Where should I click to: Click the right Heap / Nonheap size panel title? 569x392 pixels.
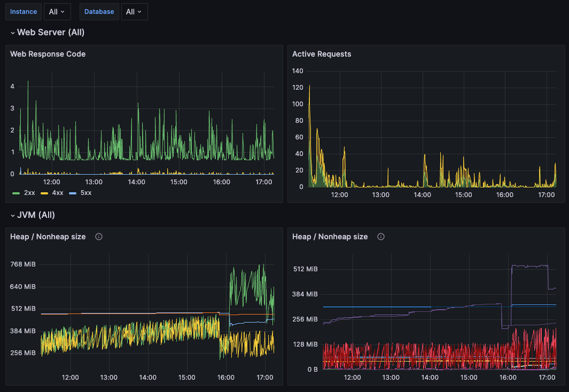point(330,237)
